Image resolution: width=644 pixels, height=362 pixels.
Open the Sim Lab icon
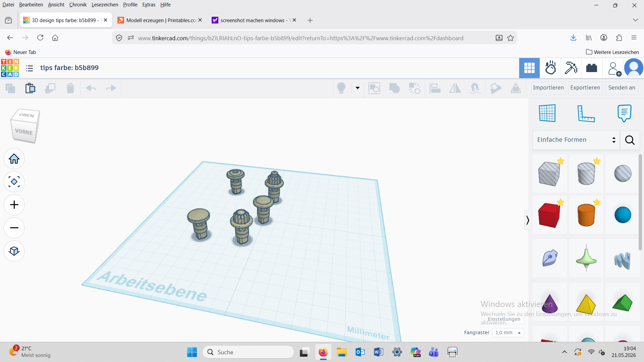point(550,68)
